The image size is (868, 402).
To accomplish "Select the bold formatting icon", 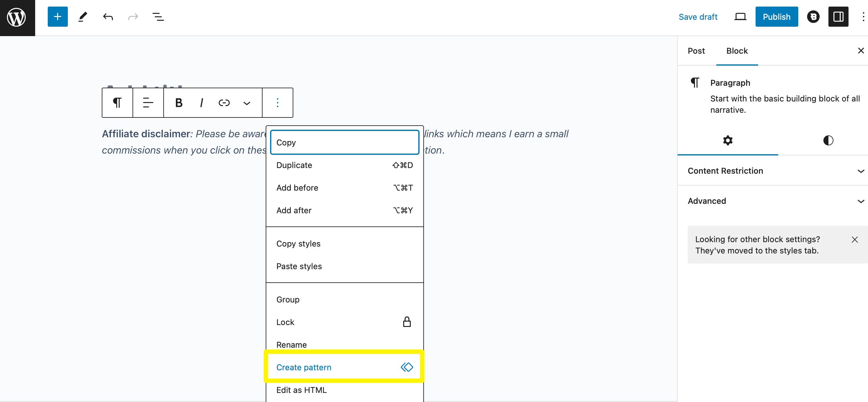I will coord(178,102).
